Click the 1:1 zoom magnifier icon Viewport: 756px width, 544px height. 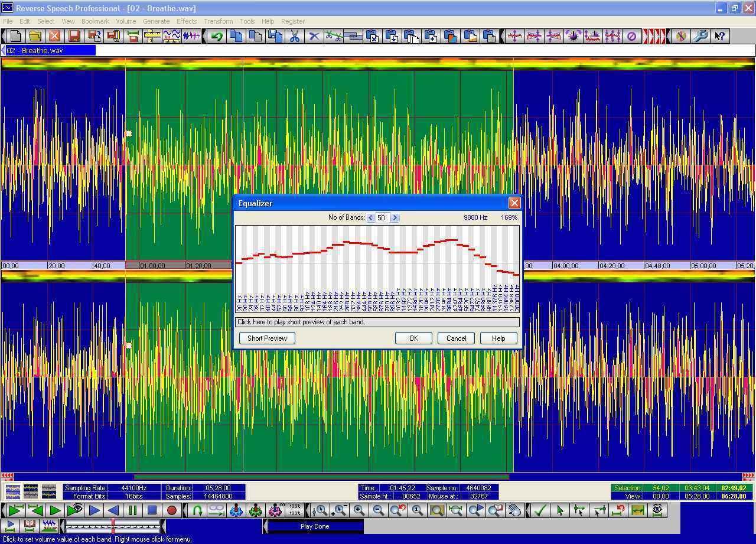click(x=418, y=510)
